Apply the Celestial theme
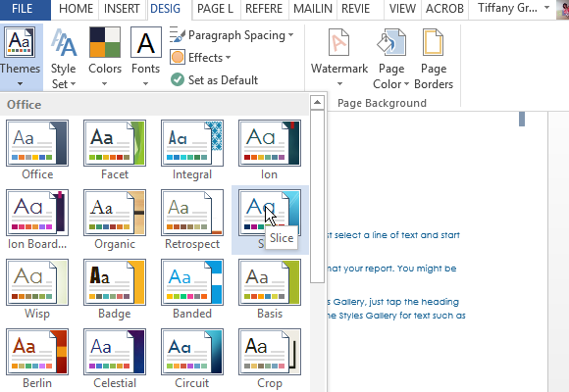 coord(115,359)
